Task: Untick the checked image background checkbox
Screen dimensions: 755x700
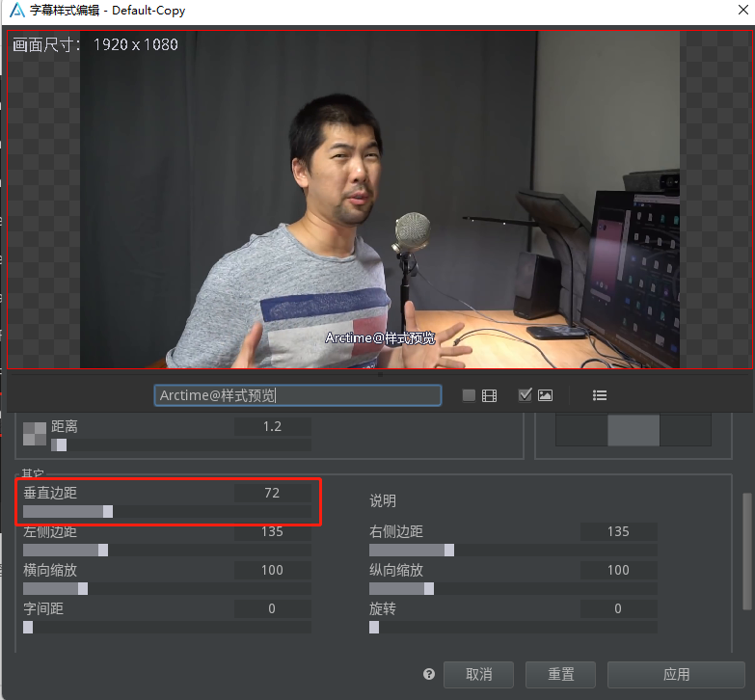Action: pyautogui.click(x=525, y=395)
